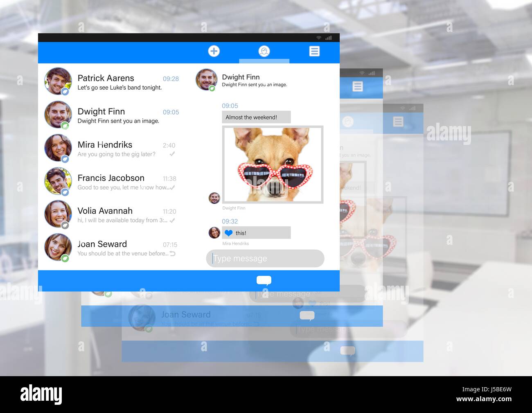The height and width of the screenshot is (413, 532).
Task: Click the reply arrow on Joan Seward row
Action: [x=172, y=254]
